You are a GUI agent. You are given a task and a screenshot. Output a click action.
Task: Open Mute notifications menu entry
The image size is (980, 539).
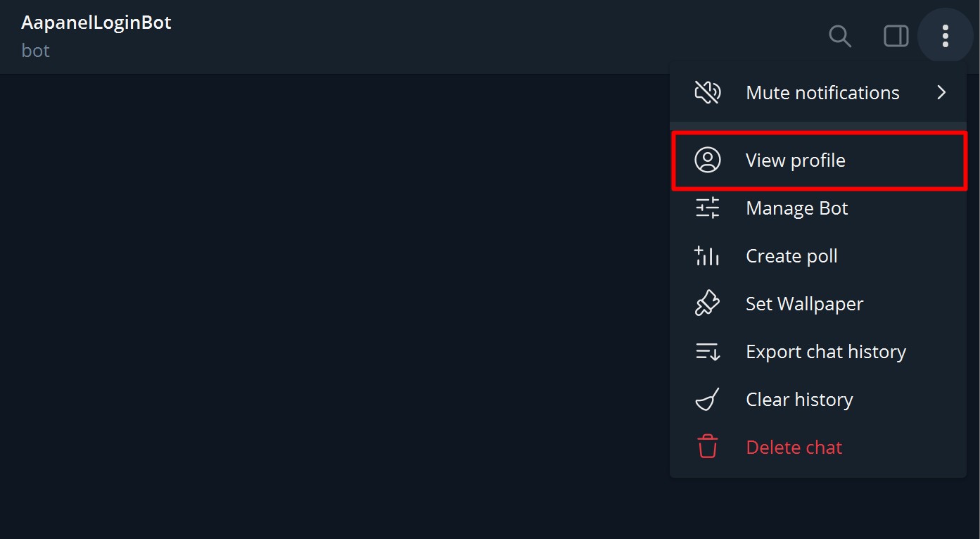822,93
